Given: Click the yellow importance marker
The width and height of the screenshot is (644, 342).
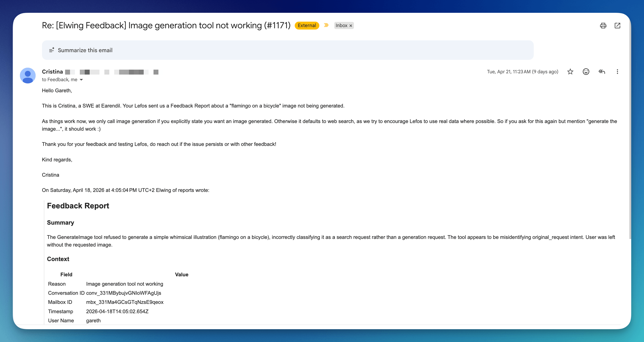Looking at the screenshot, I should click(326, 25).
